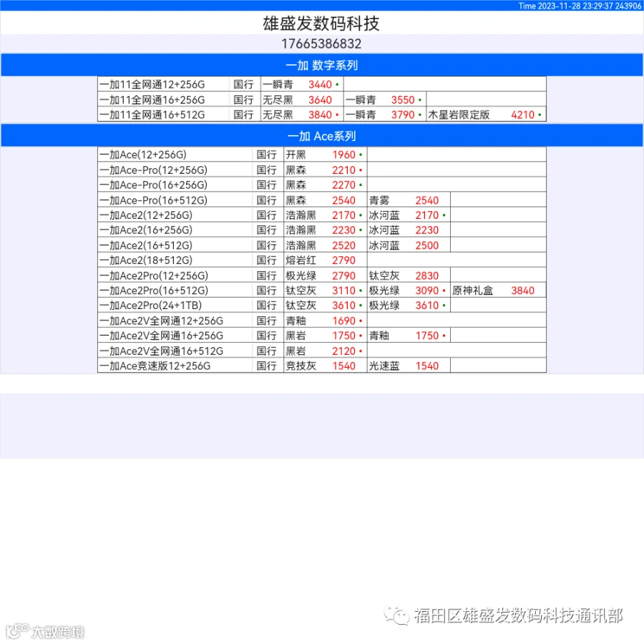644x644 pixels.
Task: Click the price 3110
Action: pos(343,291)
